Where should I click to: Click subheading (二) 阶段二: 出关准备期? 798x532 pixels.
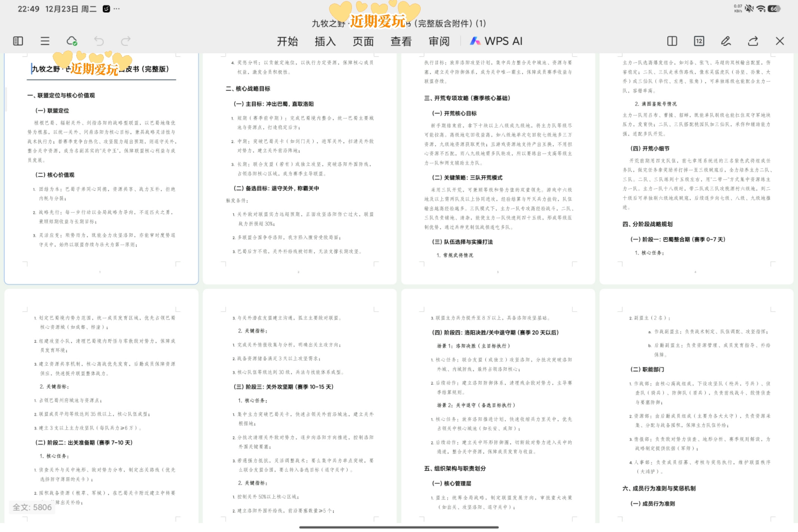coord(84,442)
